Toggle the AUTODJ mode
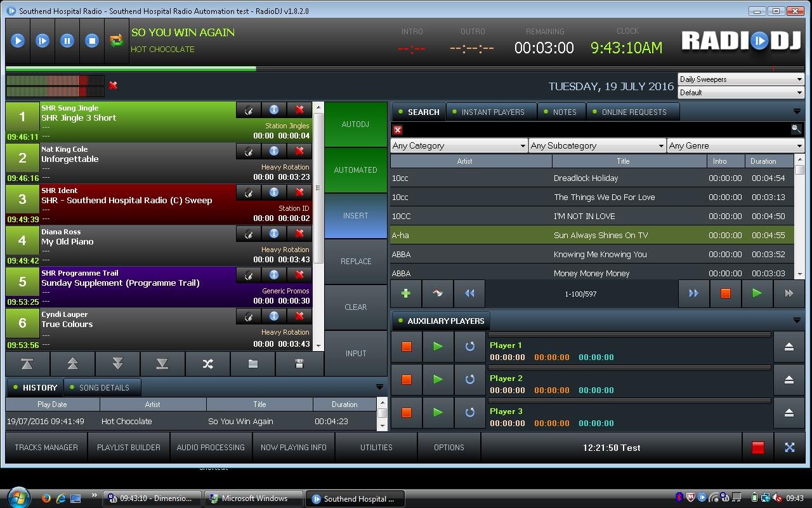Viewport: 812px width, 508px height. (x=355, y=124)
